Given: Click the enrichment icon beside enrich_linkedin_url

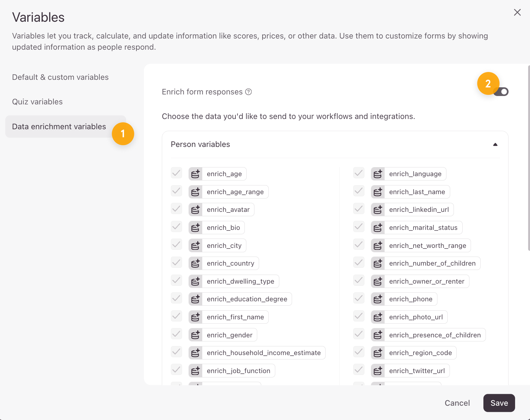Looking at the screenshot, I should coord(378,210).
